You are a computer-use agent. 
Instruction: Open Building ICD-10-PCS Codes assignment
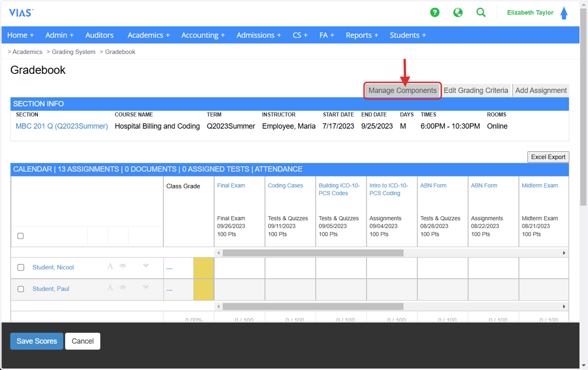click(x=339, y=189)
